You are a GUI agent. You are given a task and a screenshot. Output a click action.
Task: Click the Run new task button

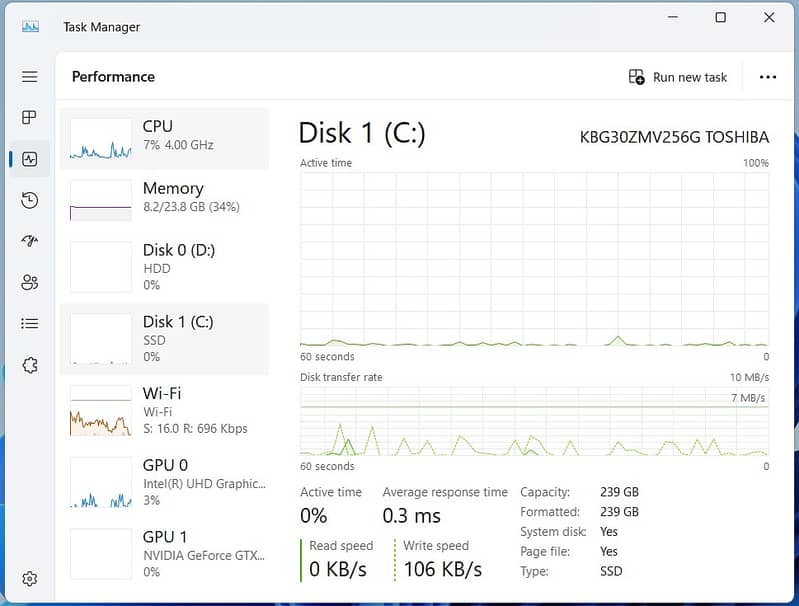pyautogui.click(x=678, y=77)
